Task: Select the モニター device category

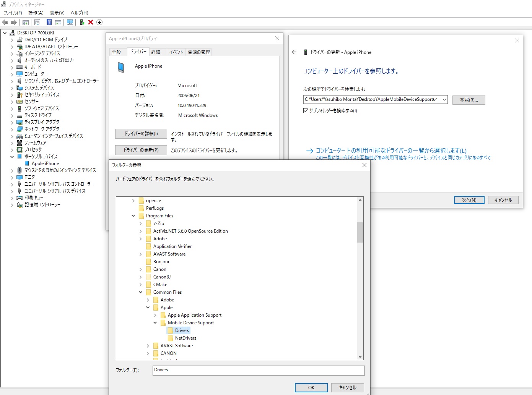Action: coord(31,177)
